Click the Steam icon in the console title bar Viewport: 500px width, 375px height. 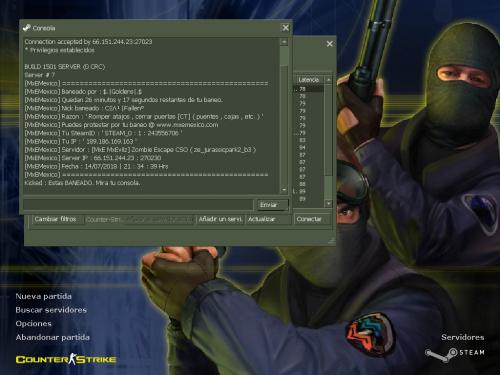(x=26, y=28)
